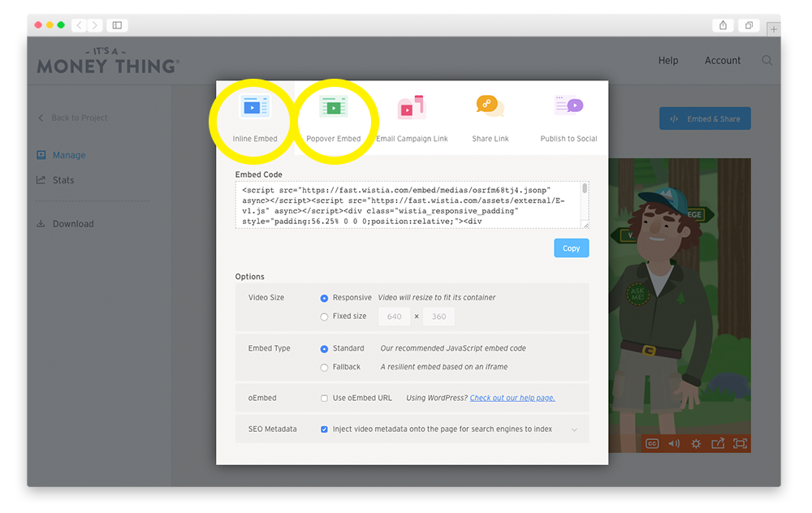Image resolution: width=812 pixels, height=513 pixels.
Task: Open the Account menu
Action: click(722, 60)
